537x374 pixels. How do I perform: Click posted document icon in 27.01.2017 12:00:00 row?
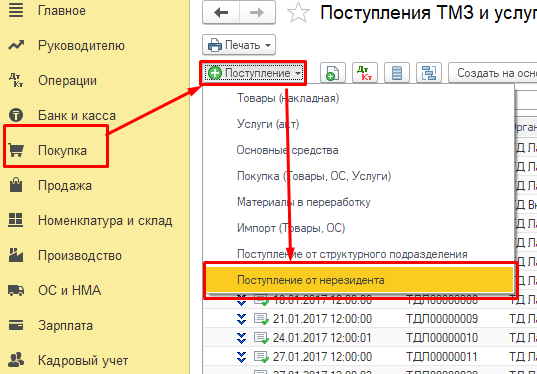[x=261, y=357]
